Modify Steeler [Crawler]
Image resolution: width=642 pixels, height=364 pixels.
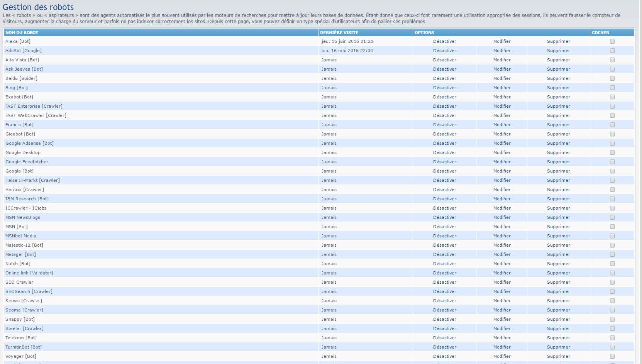(502, 328)
